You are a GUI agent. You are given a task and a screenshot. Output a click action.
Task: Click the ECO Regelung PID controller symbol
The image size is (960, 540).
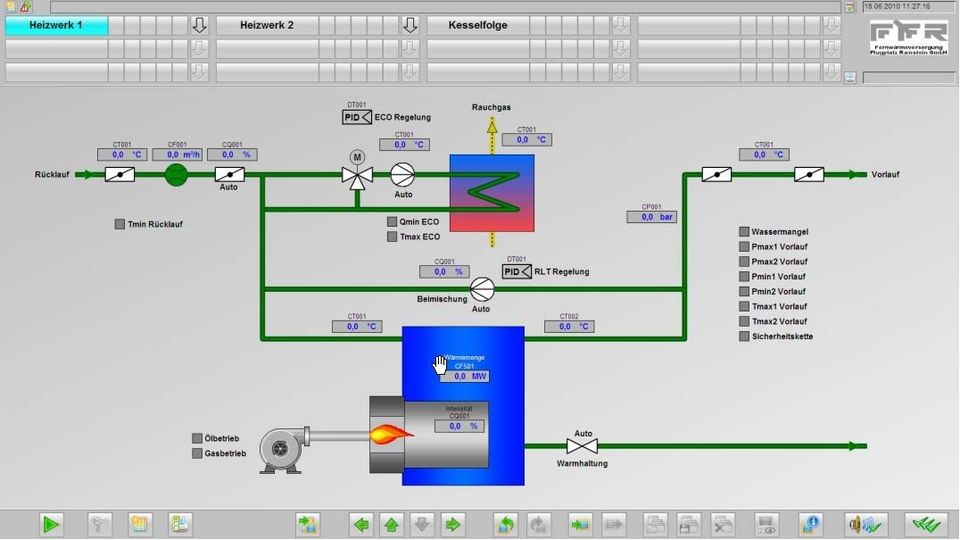[x=357, y=117]
